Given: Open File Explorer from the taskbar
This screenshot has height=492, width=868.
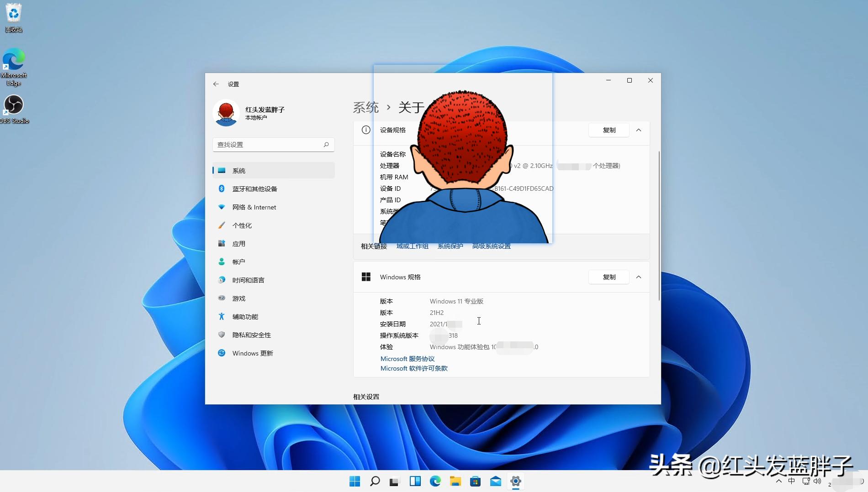Looking at the screenshot, I should pos(455,481).
